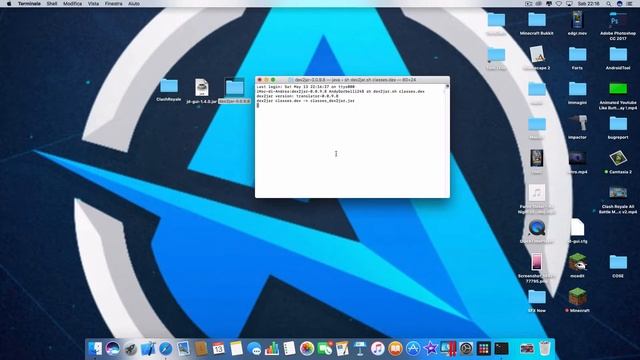This screenshot has height=360, width=640.
Task: Open the Terminale application menu
Action: (x=29, y=3)
